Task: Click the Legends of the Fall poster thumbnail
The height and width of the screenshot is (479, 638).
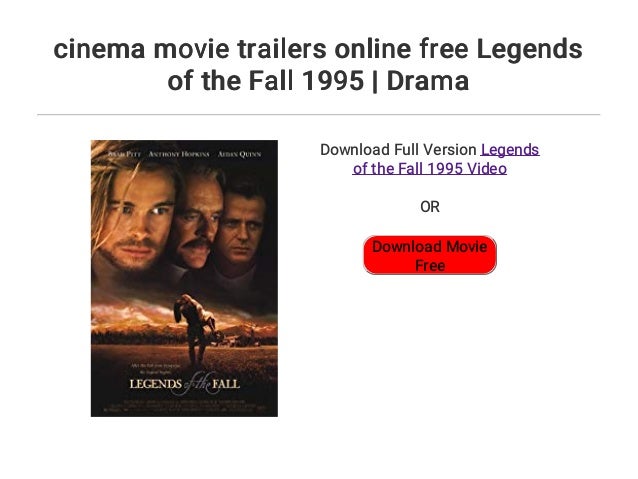Action: click(184, 278)
